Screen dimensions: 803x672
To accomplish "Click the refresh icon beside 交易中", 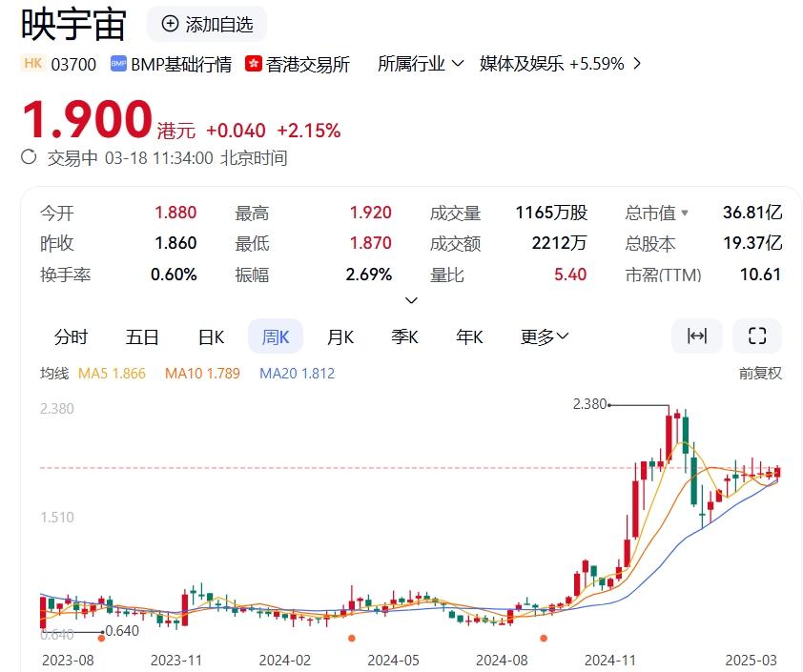I will 30,157.
